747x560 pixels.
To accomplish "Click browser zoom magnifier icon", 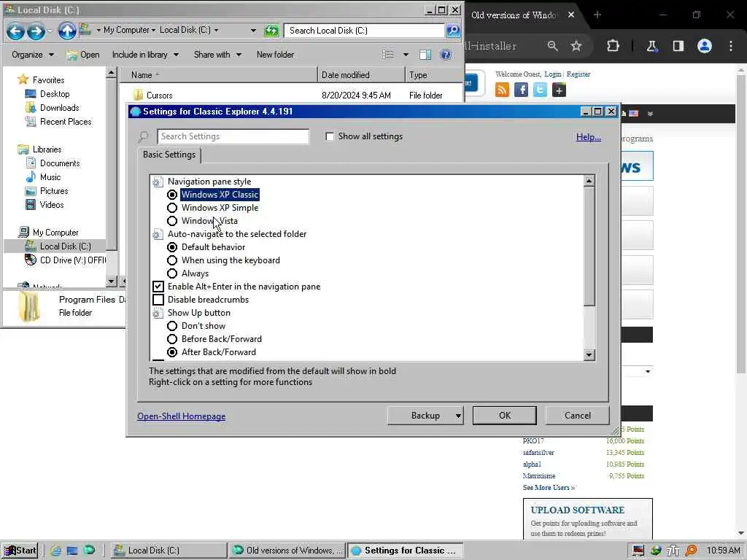I will coord(553,46).
